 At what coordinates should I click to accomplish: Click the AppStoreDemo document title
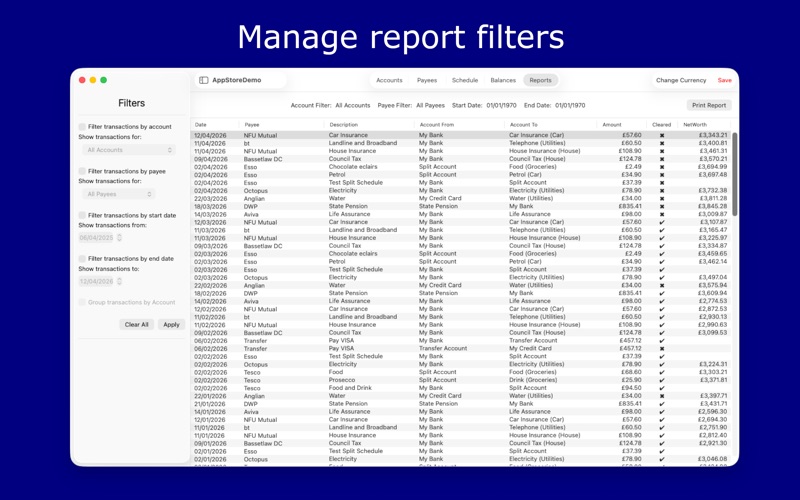[x=237, y=80]
